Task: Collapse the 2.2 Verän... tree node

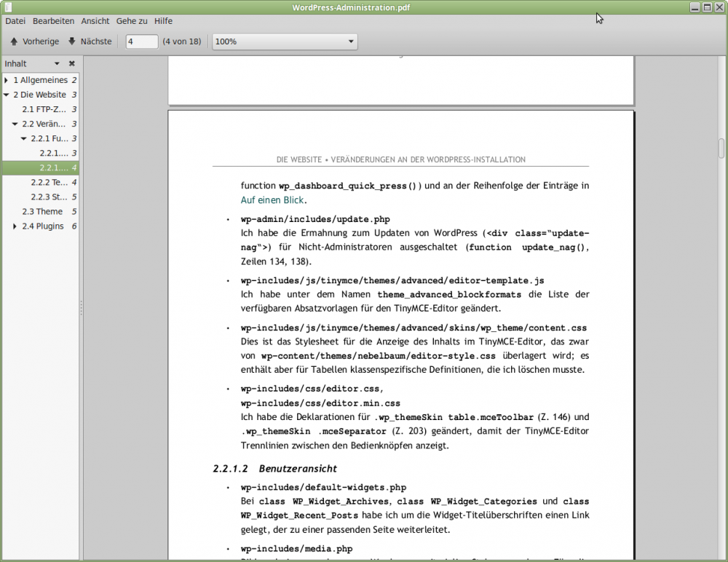Action: point(15,124)
